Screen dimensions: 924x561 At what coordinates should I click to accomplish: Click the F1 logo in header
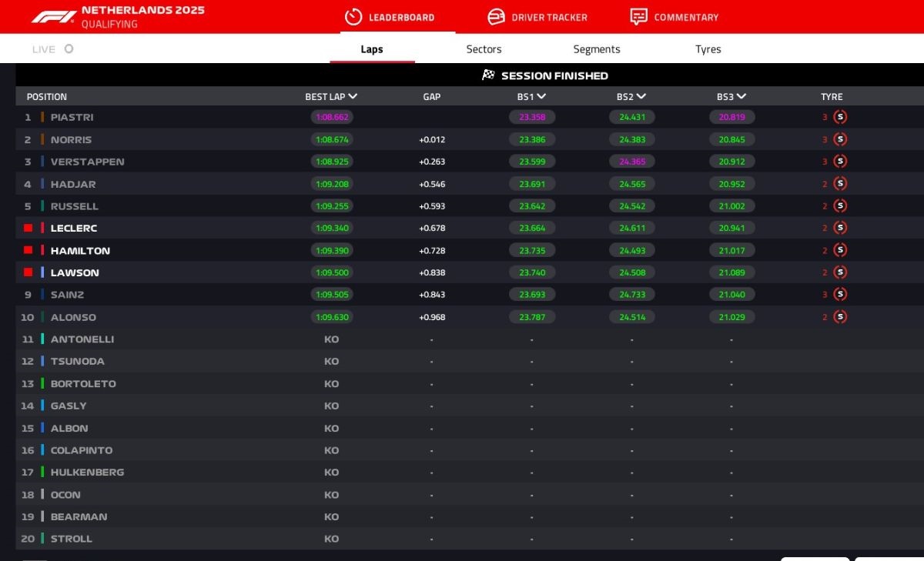point(53,16)
